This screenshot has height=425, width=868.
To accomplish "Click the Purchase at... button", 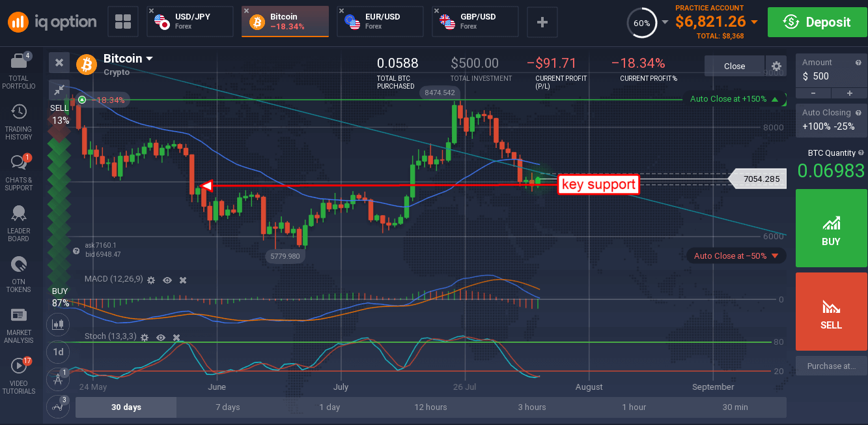I will [x=831, y=366].
